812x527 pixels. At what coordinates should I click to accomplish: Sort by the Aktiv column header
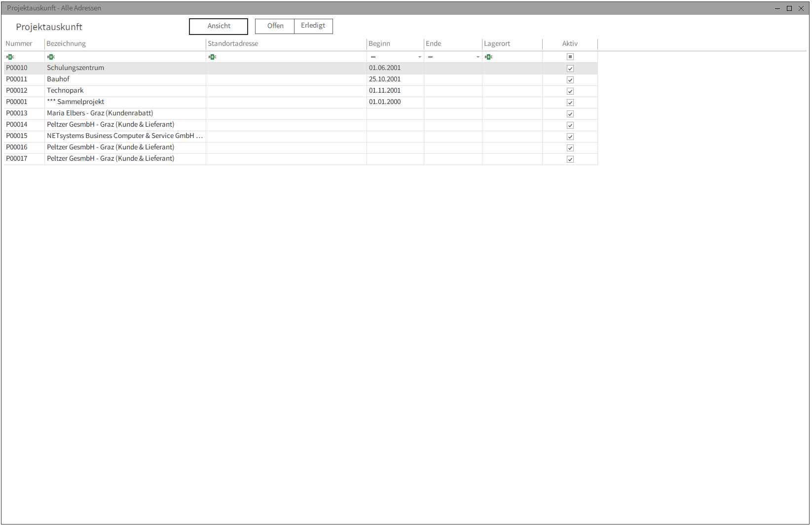coord(570,44)
